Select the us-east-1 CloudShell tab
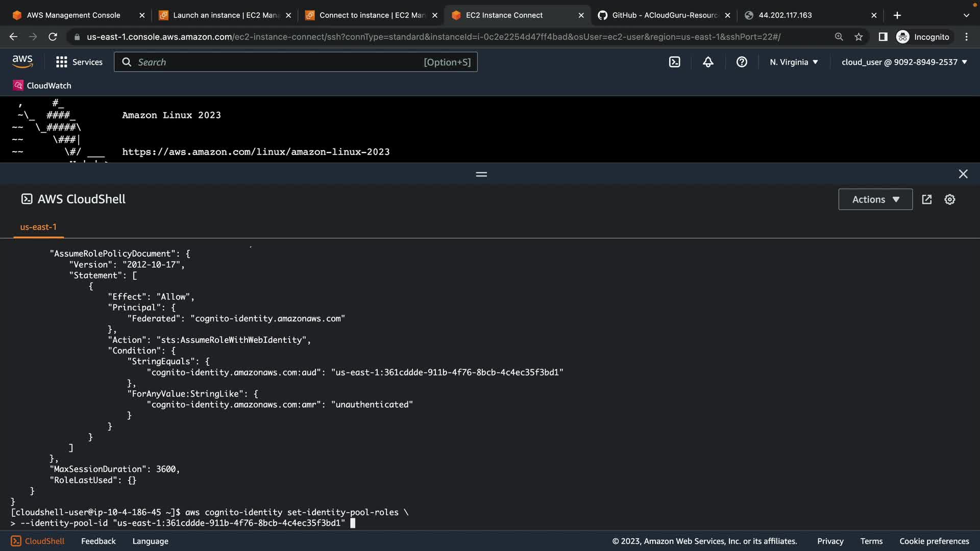 pyautogui.click(x=38, y=227)
